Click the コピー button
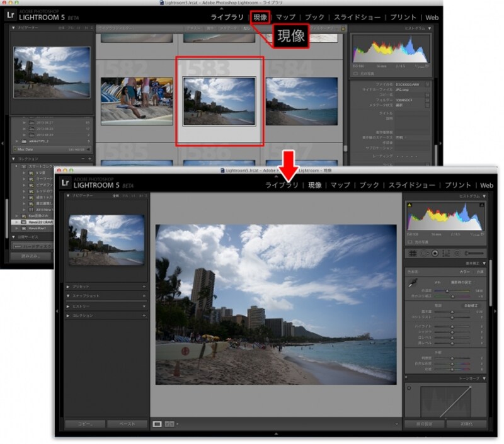This screenshot has width=504, height=444. [x=84, y=424]
